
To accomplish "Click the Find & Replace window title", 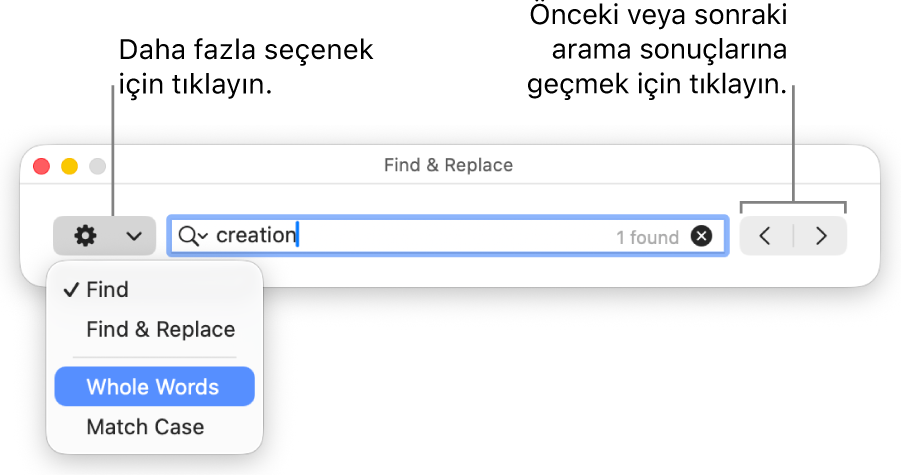I will coord(448,165).
